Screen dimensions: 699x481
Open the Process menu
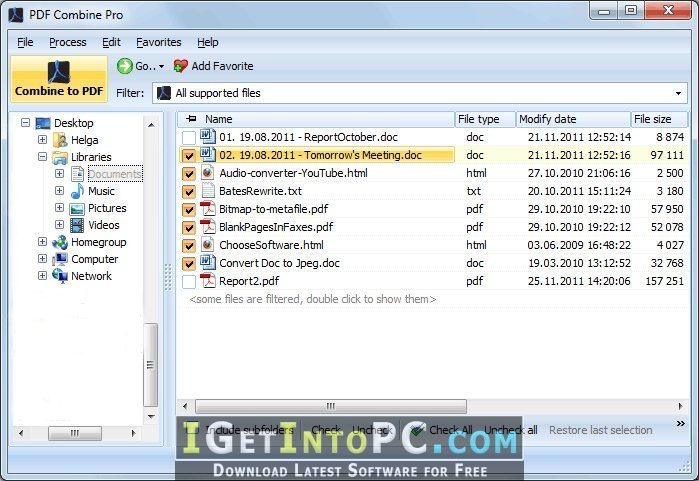pyautogui.click(x=68, y=42)
